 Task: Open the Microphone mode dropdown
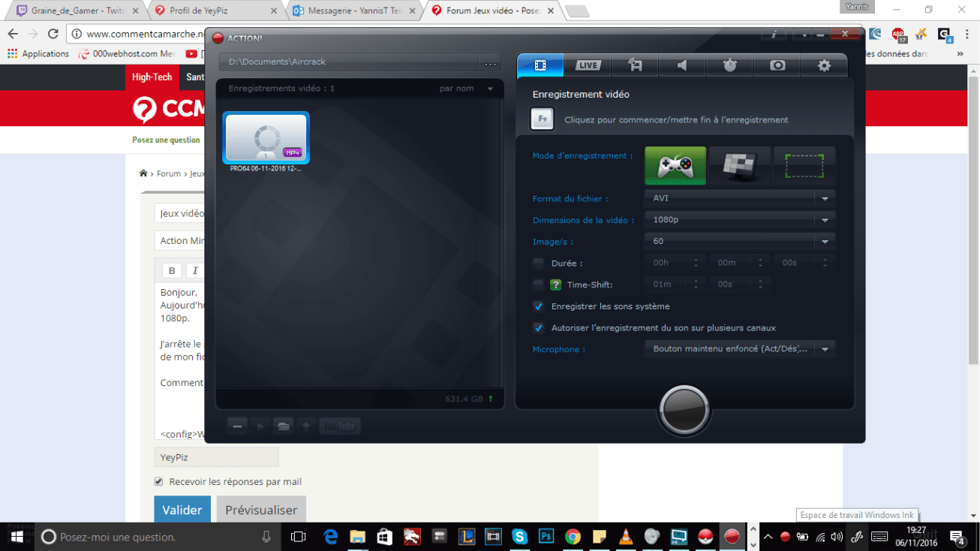[x=739, y=349]
